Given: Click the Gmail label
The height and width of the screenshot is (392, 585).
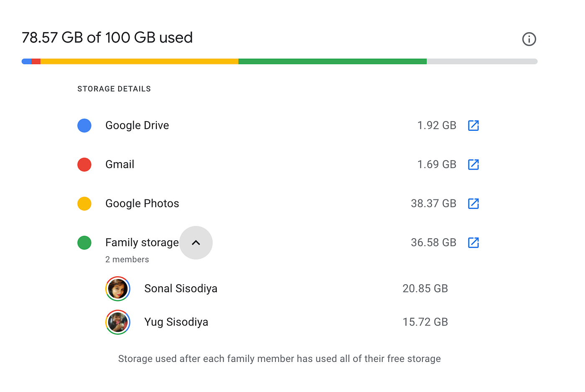Looking at the screenshot, I should (120, 165).
